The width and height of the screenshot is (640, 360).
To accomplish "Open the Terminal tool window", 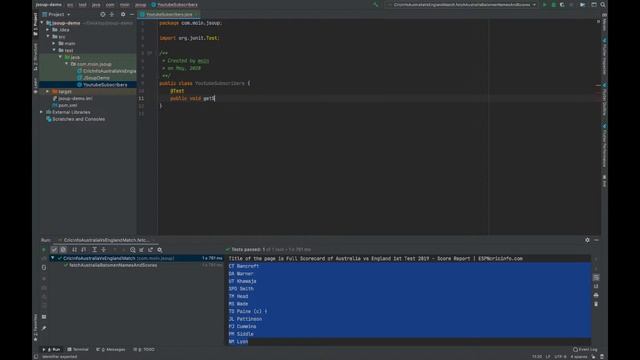I will click(x=78, y=349).
